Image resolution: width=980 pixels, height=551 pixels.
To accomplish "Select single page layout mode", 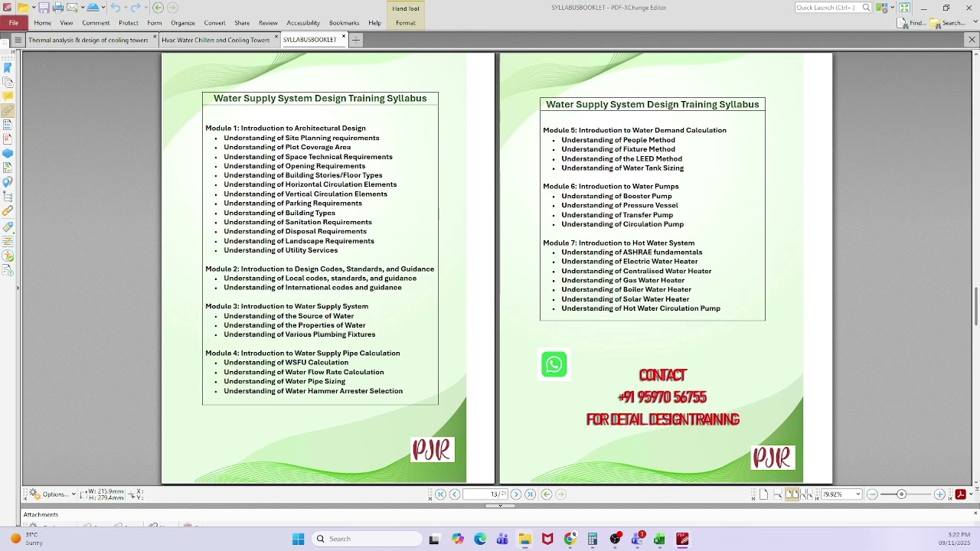I will click(763, 494).
